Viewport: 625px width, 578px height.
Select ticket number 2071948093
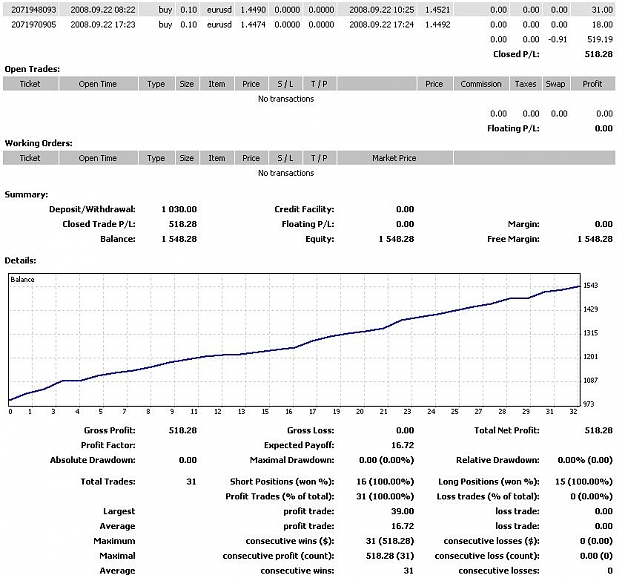[x=33, y=10]
